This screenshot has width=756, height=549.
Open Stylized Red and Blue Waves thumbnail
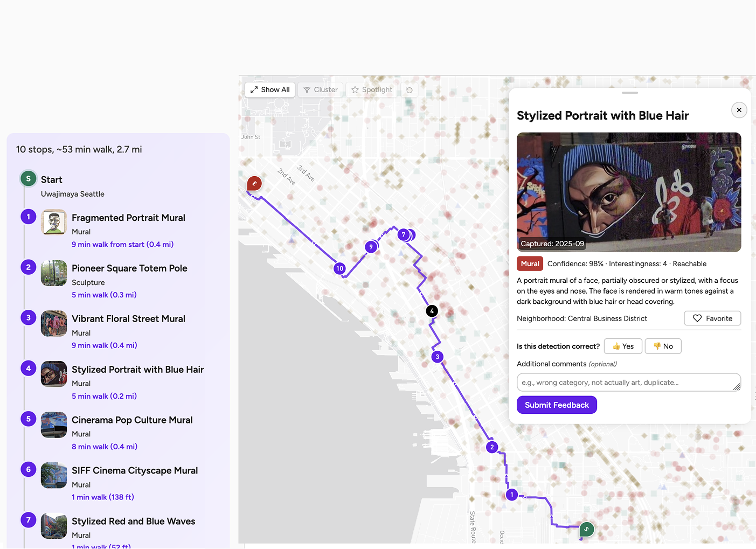pyautogui.click(x=54, y=526)
